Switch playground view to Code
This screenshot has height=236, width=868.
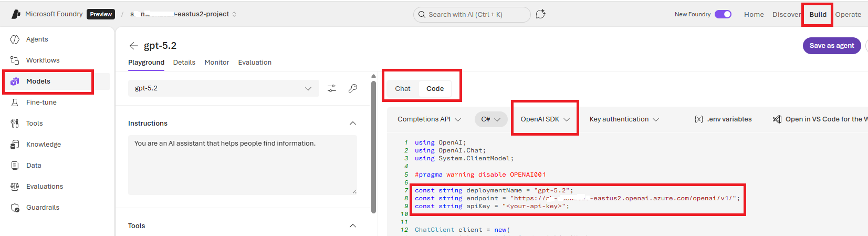[x=435, y=89]
